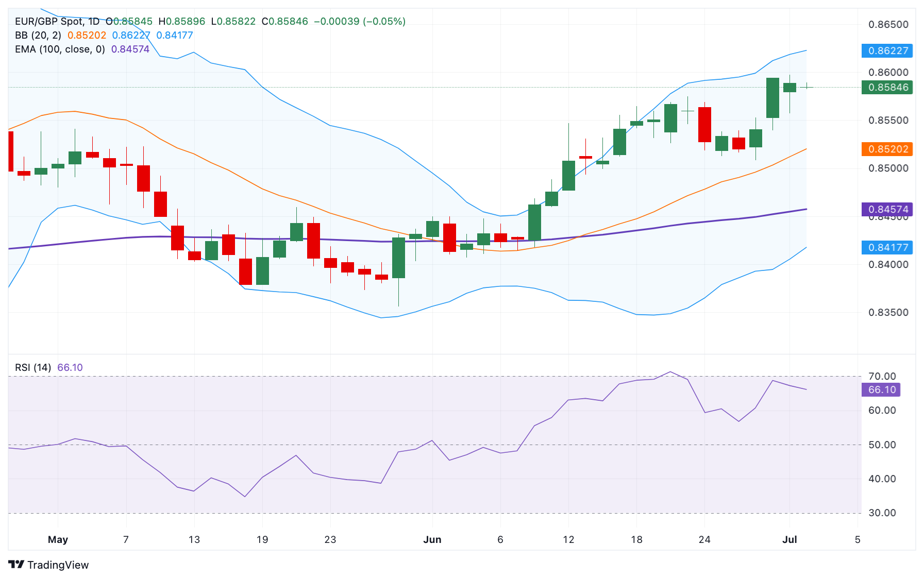This screenshot has height=579, width=924.
Task: Click the TradingView logo icon
Action: click(16, 565)
